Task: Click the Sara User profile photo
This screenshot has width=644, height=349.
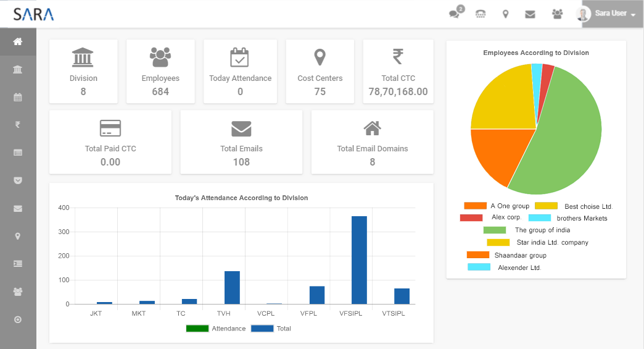Action: [x=583, y=14]
